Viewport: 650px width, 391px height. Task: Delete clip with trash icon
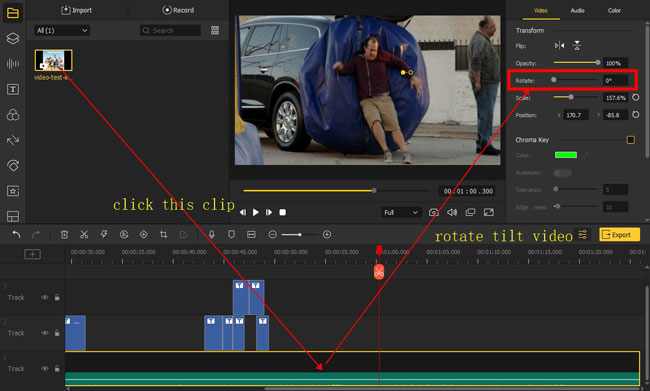[x=64, y=234]
